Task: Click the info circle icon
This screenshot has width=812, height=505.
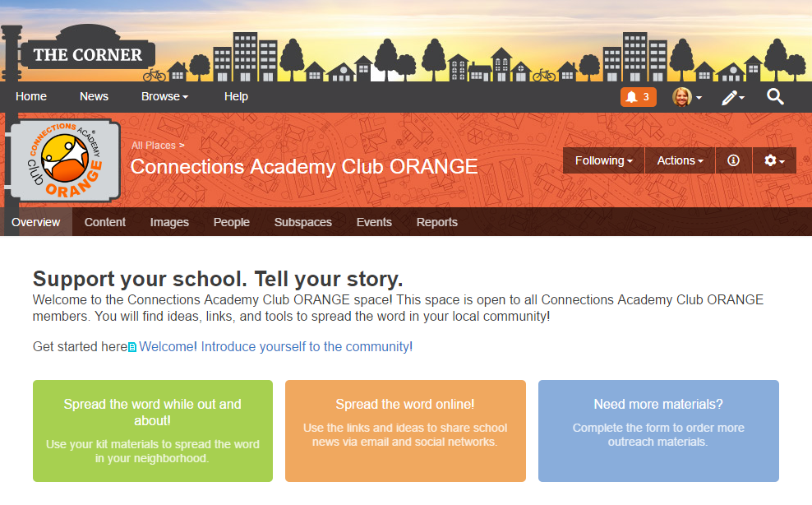Action: [734, 160]
